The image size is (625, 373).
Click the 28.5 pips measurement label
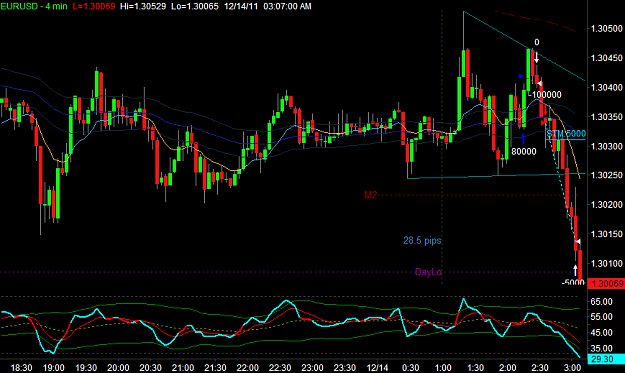(422, 240)
